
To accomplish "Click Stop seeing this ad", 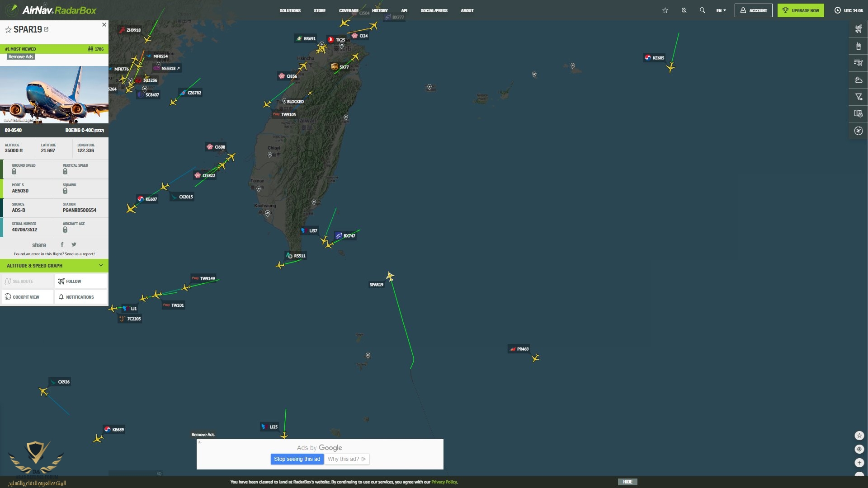I will coord(297,459).
